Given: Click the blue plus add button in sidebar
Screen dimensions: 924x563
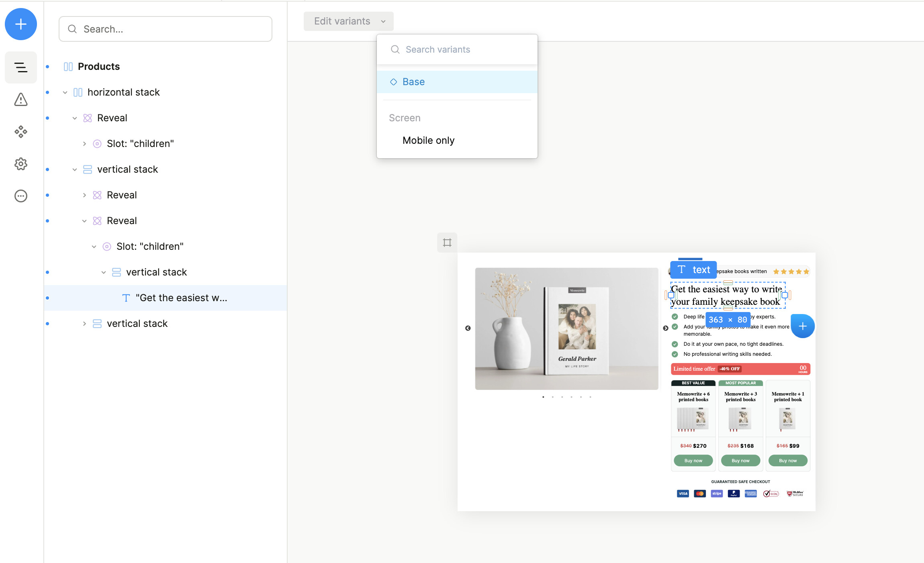Looking at the screenshot, I should pos(21,24).
